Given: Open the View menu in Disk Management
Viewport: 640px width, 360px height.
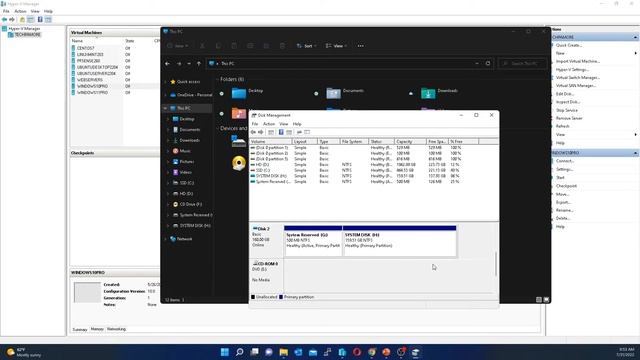Looking at the screenshot, I should [x=283, y=124].
